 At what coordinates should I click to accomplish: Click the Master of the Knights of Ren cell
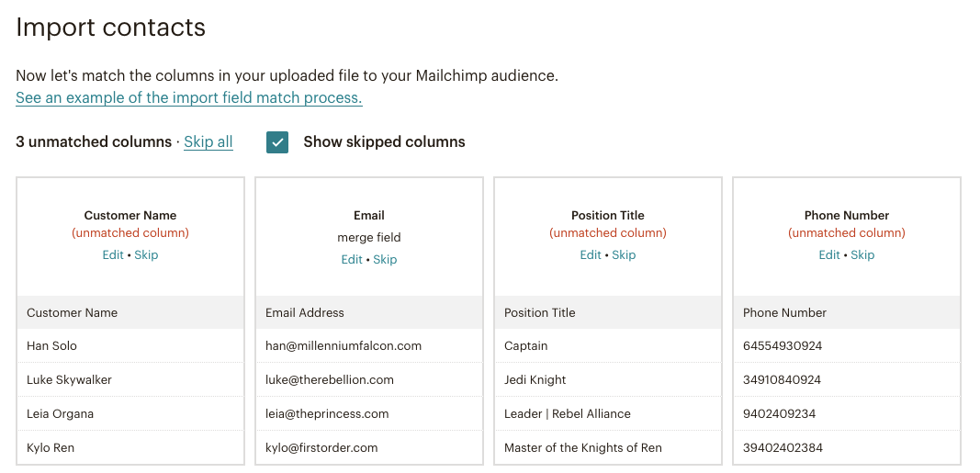click(583, 448)
